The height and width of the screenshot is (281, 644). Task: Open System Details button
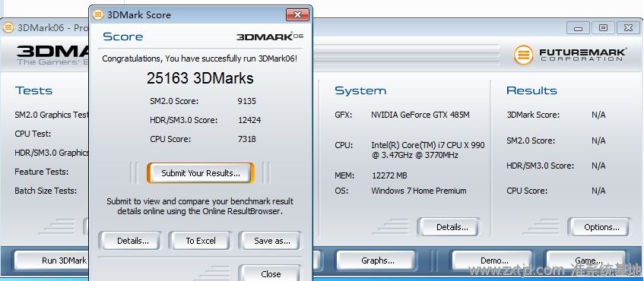tap(452, 227)
